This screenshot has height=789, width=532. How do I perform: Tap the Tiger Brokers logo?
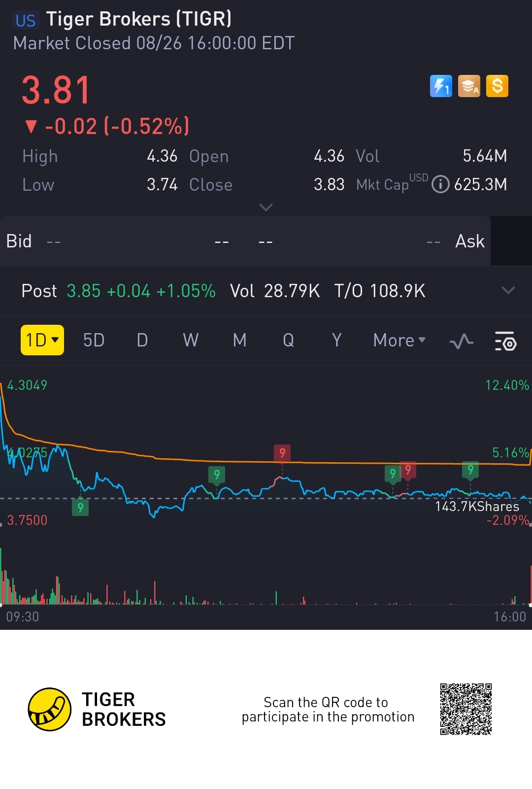tap(50, 709)
